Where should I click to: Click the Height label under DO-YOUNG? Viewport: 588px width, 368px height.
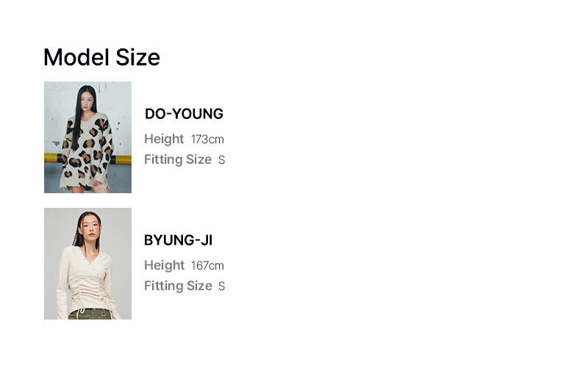(164, 139)
